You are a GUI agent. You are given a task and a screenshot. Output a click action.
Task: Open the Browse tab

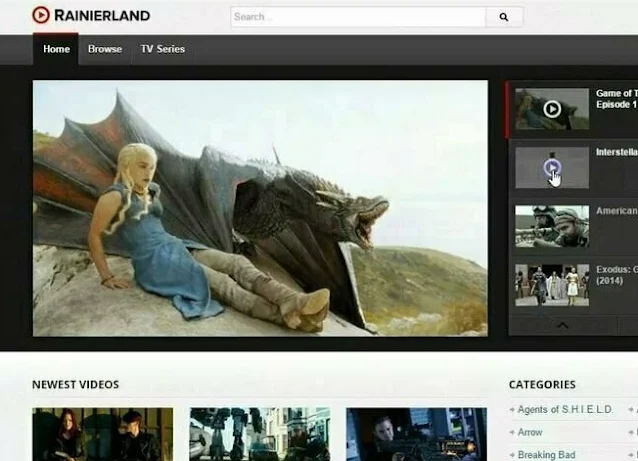coord(105,49)
